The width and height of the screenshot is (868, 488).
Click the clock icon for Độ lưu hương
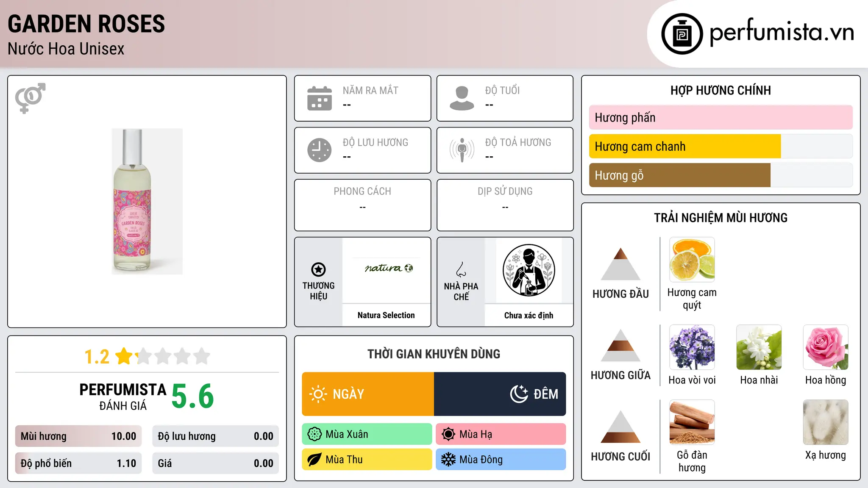click(320, 150)
